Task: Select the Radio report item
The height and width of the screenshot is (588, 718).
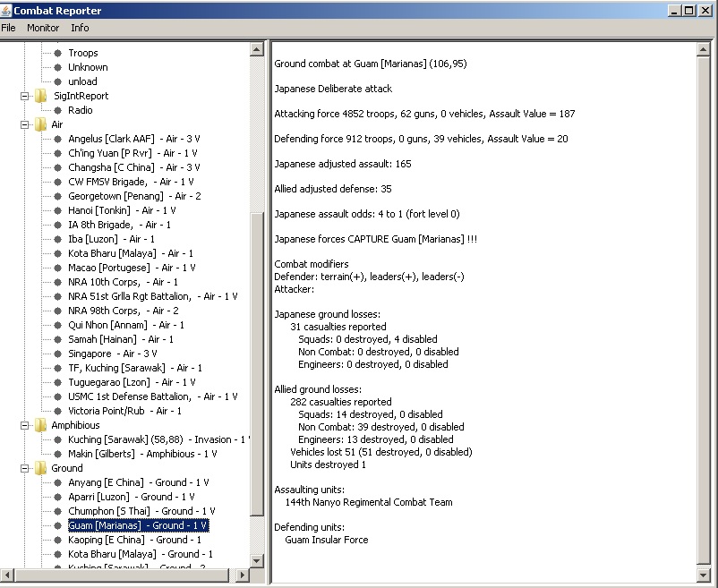Action: point(81,110)
